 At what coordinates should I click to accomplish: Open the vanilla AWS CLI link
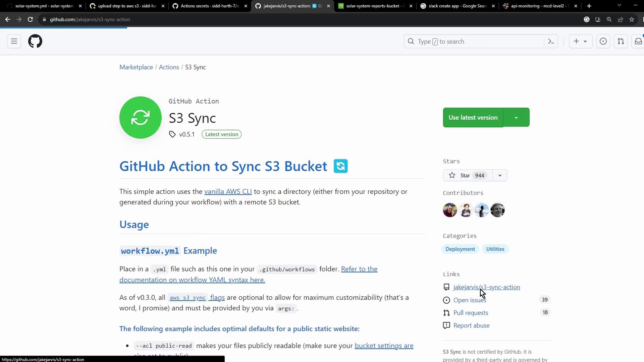pyautogui.click(x=228, y=192)
